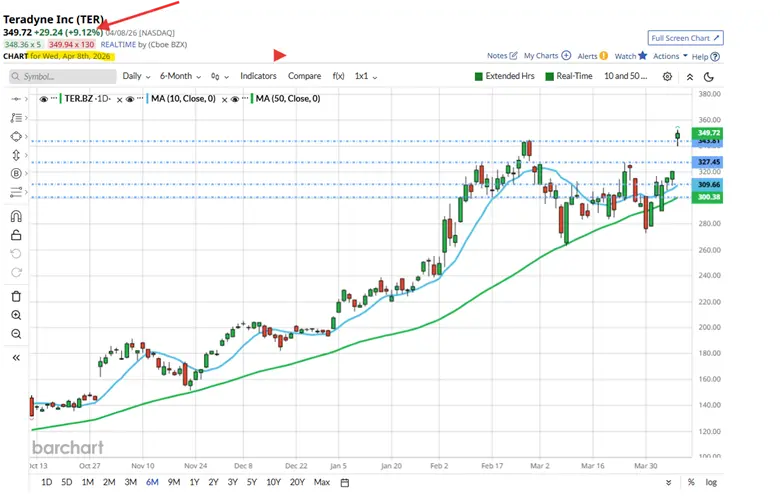
Task: Zoom out with the magnifier minus
Action: pos(16,334)
